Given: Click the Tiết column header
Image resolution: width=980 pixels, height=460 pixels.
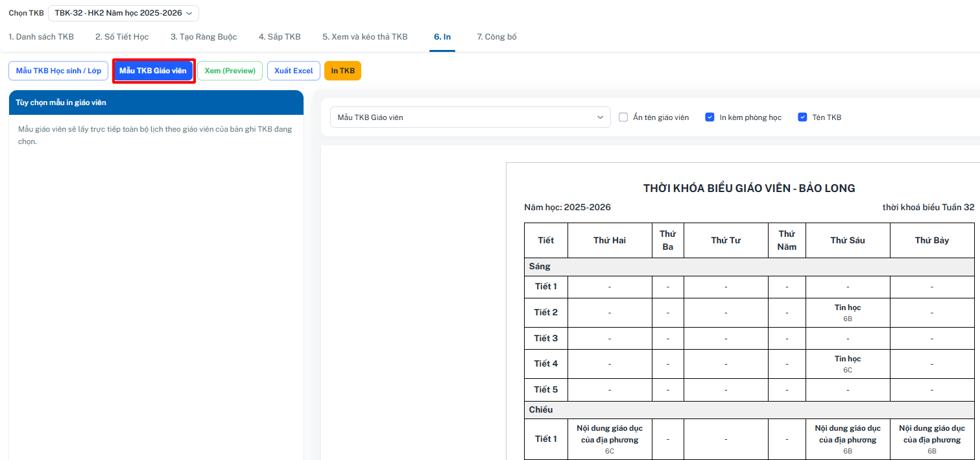Looking at the screenshot, I should point(546,240).
